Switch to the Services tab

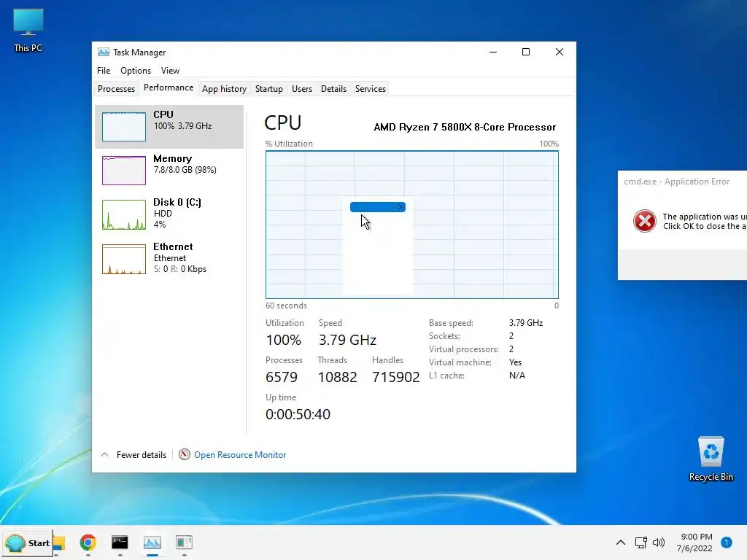click(x=370, y=88)
